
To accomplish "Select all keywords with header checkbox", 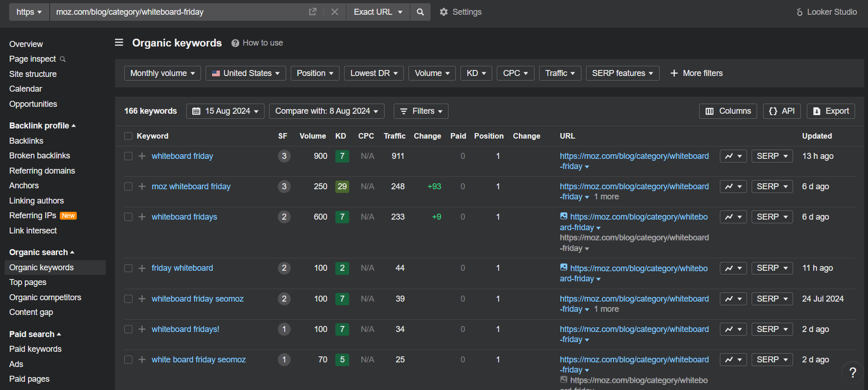I will (128, 136).
